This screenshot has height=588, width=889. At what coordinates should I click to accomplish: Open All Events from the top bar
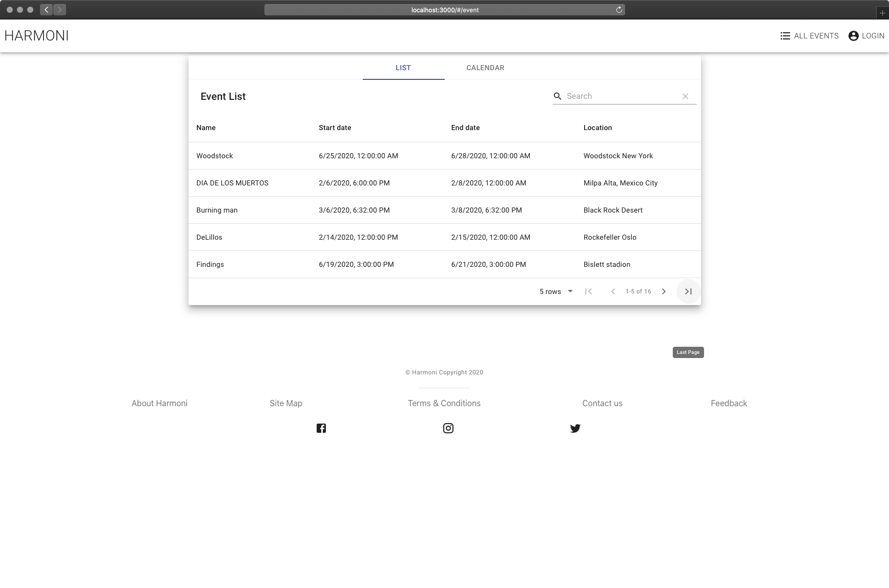pos(809,36)
